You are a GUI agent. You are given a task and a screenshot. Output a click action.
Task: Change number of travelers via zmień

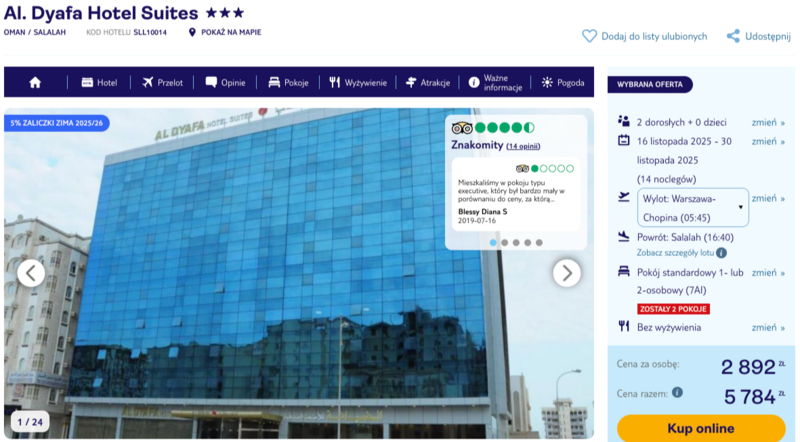768,122
